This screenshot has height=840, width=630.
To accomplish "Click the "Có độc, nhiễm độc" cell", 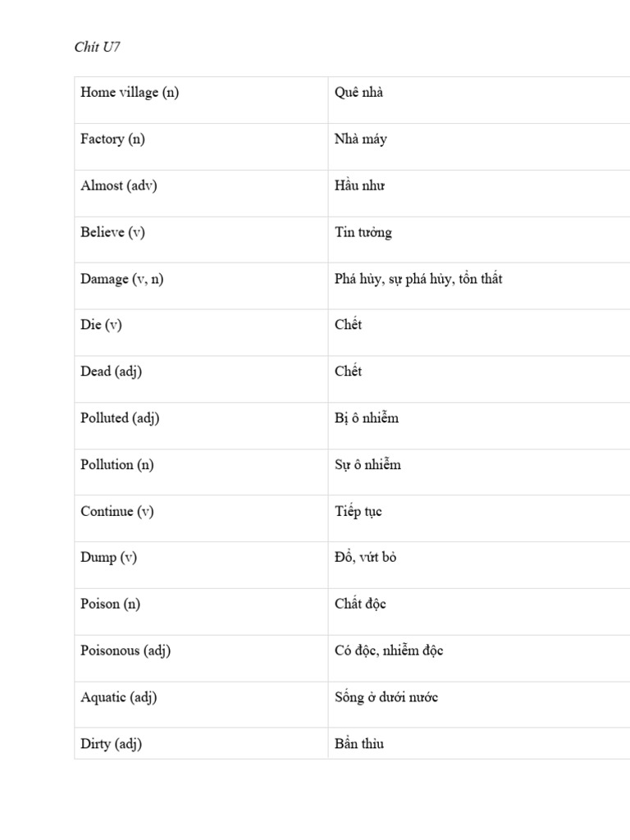I will tap(389, 651).
